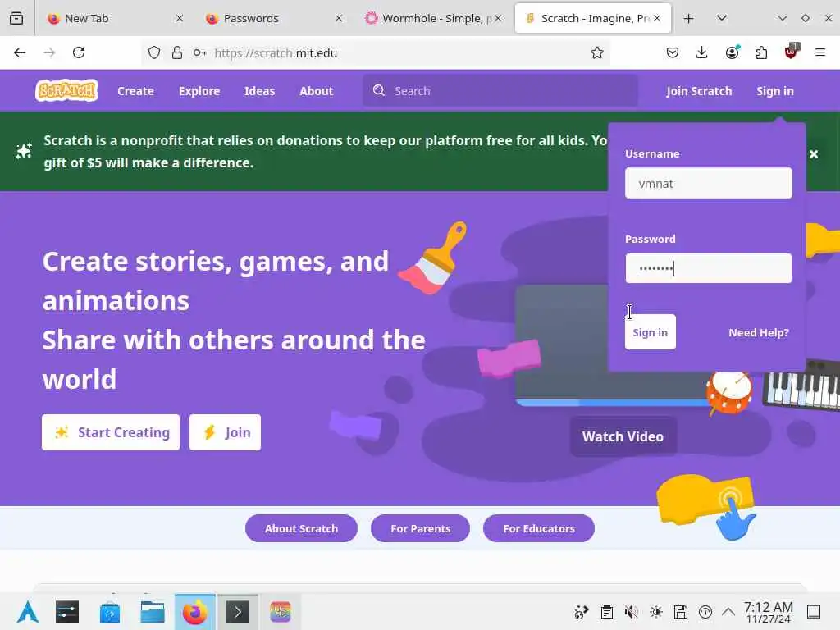
Task: Open the Firefox hamburger menu
Action: click(x=820, y=52)
